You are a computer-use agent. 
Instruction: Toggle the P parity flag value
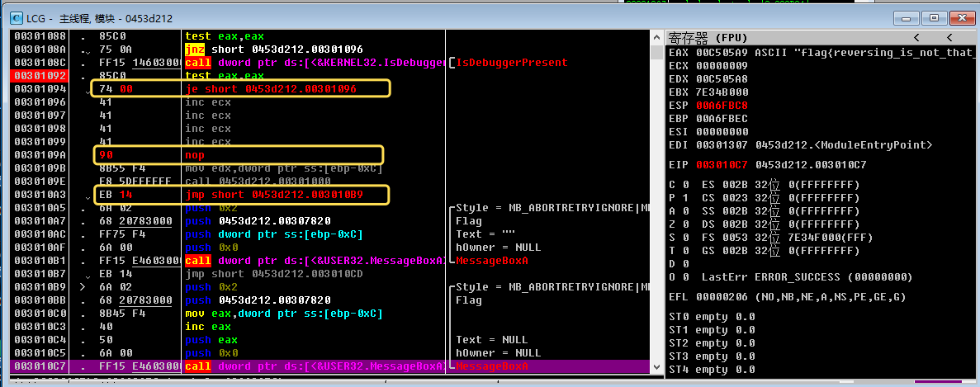tap(685, 196)
